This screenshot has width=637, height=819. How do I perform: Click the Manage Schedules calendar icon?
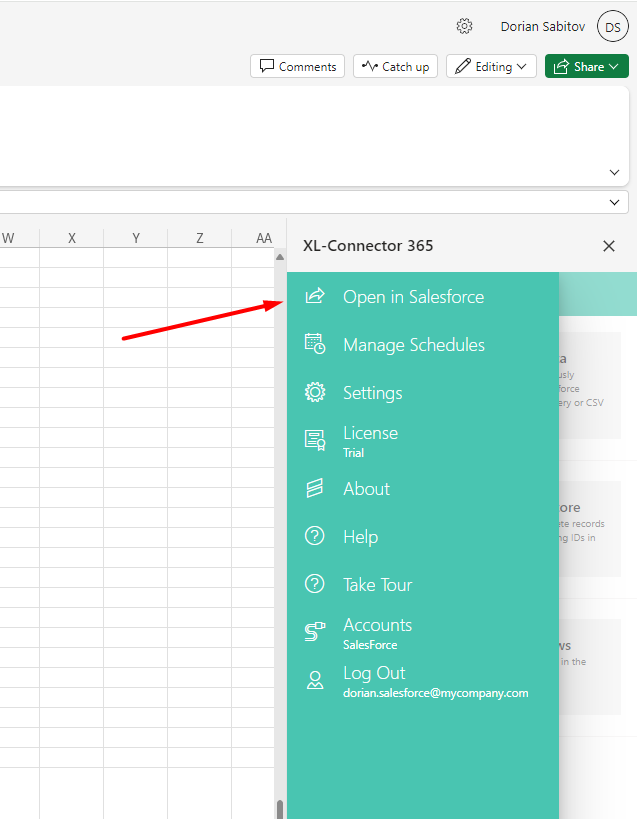tap(315, 344)
